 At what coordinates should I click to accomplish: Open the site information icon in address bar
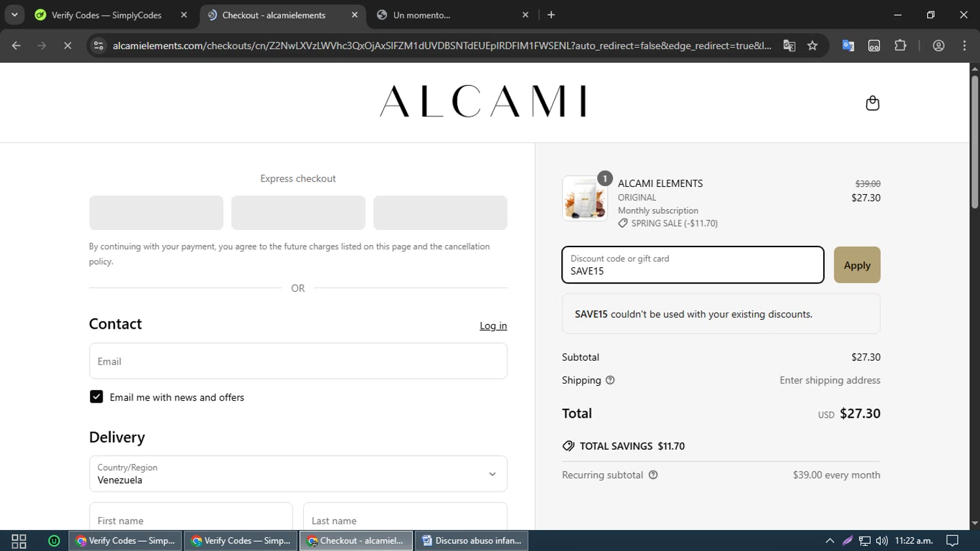99,46
